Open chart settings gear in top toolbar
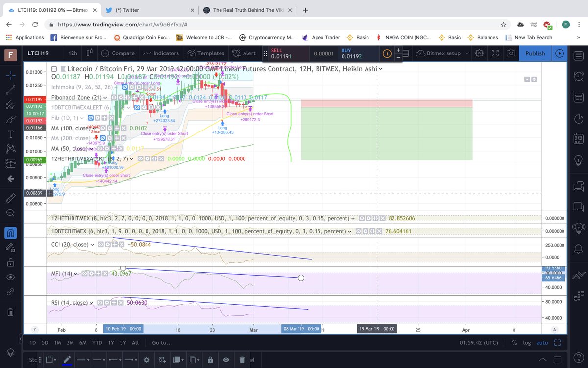Screen dimensions: 588x368 pyautogui.click(x=479, y=53)
